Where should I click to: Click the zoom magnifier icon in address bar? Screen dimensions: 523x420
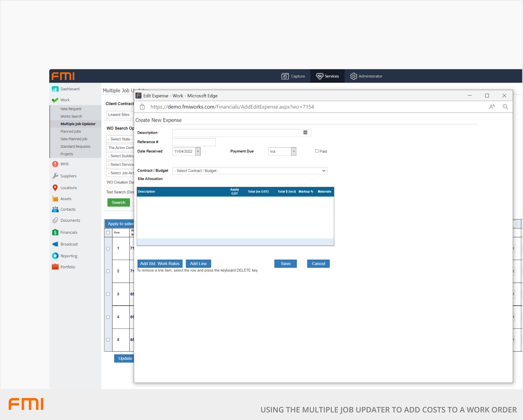tap(505, 107)
